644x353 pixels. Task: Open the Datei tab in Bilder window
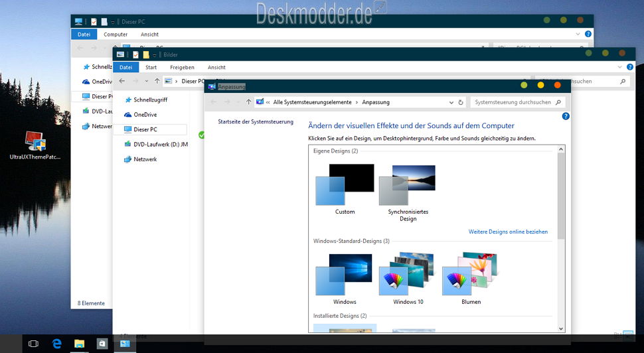[x=125, y=67]
